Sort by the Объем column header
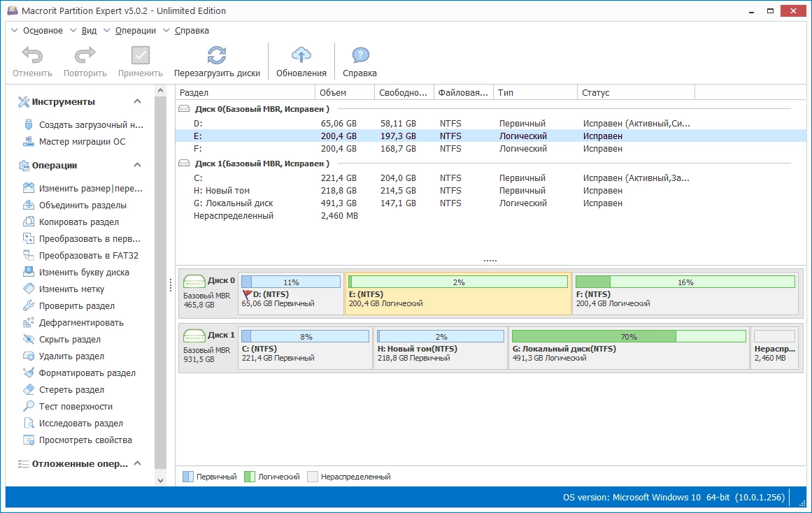 tap(344, 92)
